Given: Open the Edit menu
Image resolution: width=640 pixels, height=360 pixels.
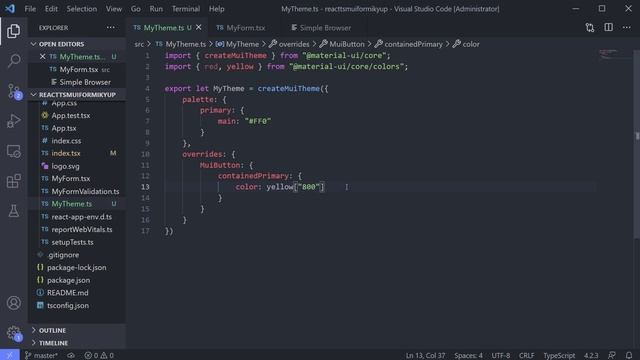Looking at the screenshot, I should click(x=51, y=9).
